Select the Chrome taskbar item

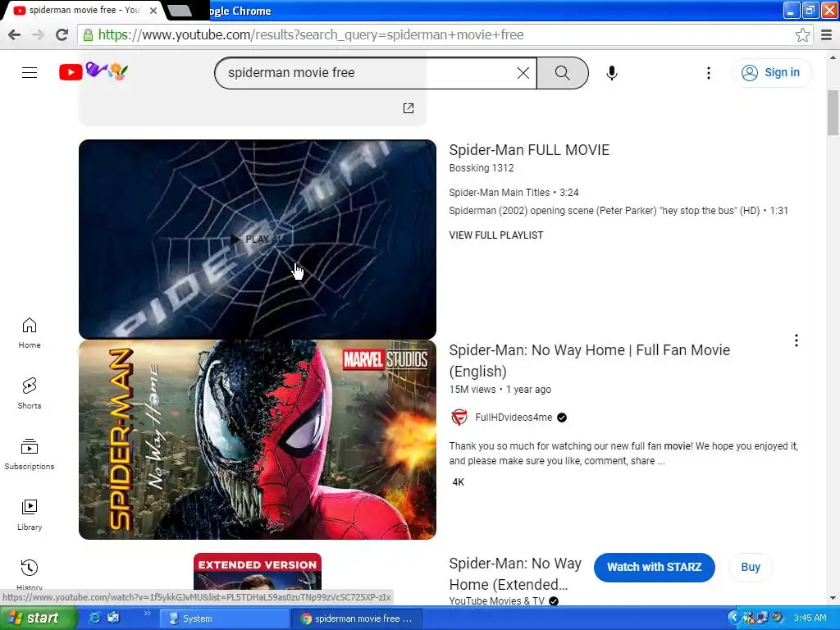[x=357, y=619]
